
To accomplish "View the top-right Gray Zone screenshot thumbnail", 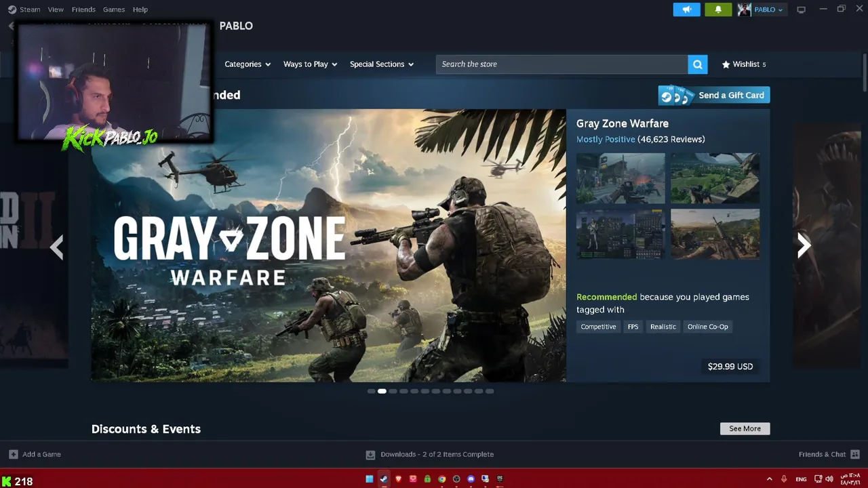I will pos(715,178).
